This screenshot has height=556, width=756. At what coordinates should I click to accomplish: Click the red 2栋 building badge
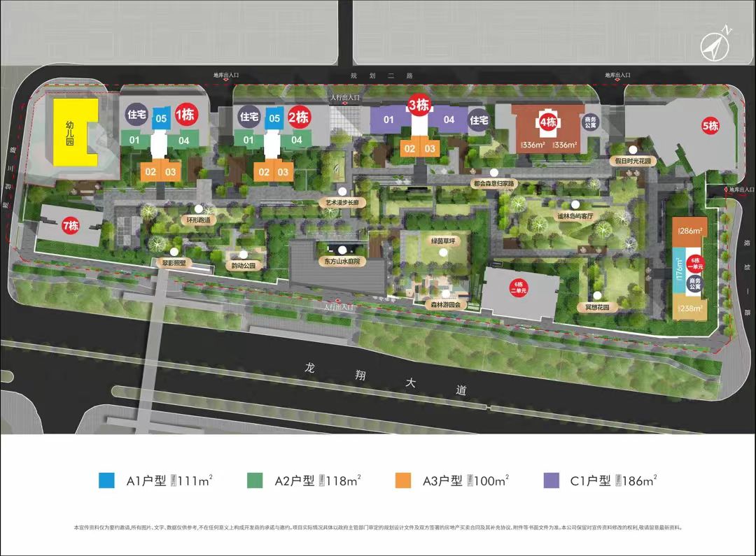point(299,116)
